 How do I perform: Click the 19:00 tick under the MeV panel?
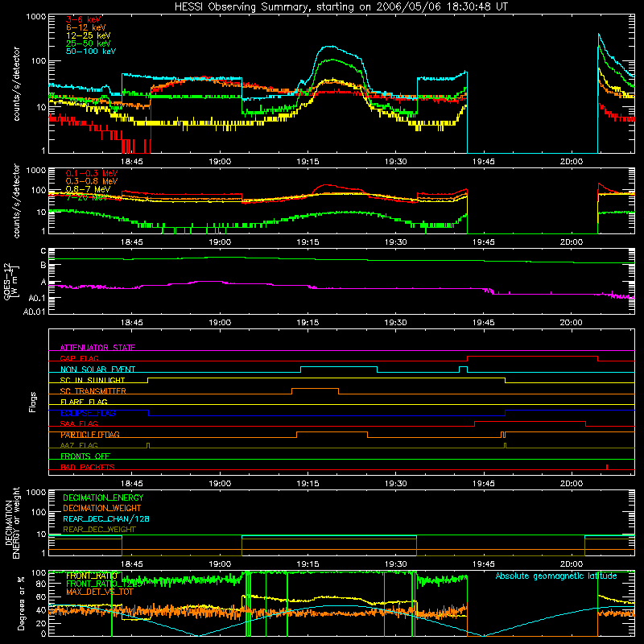pos(220,242)
